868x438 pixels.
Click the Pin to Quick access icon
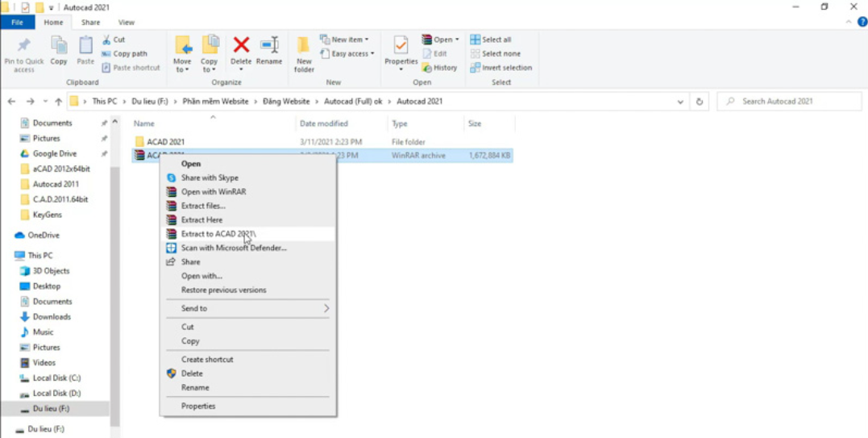pos(24,47)
